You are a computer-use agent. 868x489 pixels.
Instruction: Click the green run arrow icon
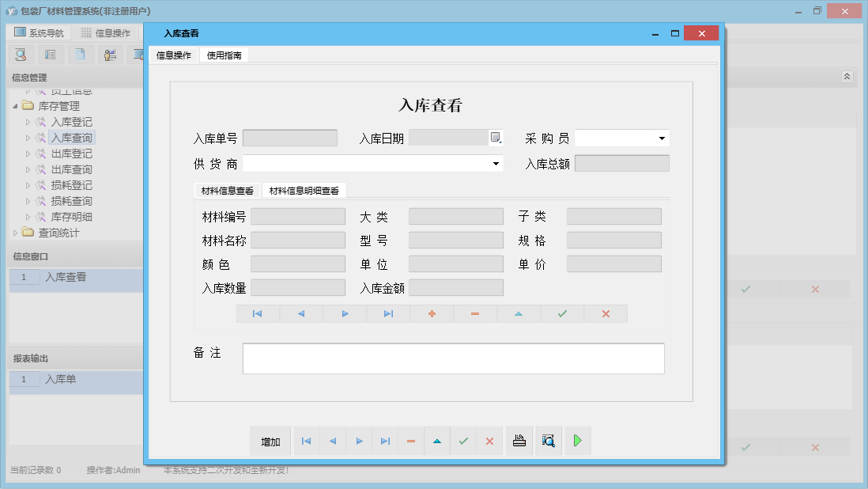tap(577, 441)
